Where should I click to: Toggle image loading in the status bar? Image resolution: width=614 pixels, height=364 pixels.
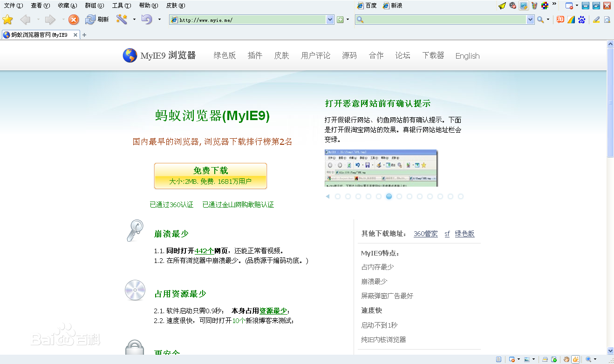click(527, 359)
